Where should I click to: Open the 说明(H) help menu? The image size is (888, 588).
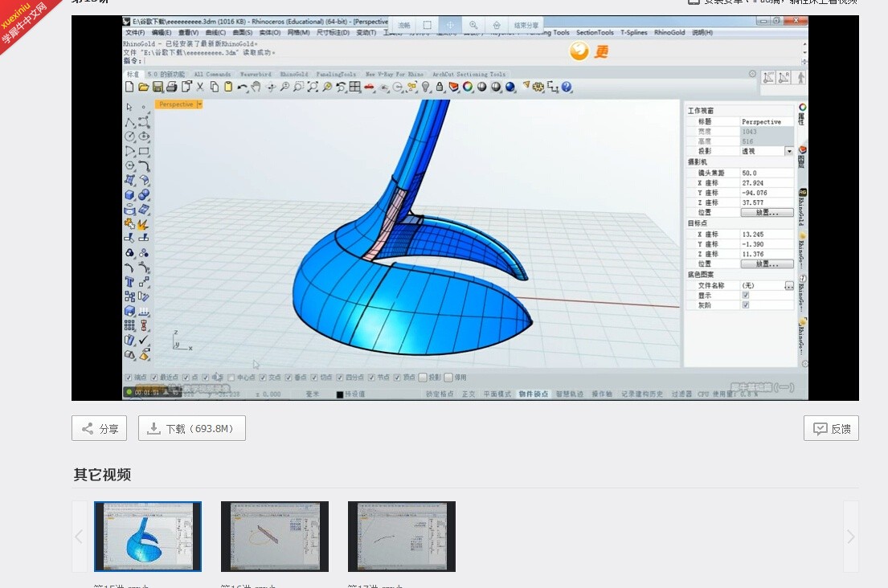pos(702,33)
